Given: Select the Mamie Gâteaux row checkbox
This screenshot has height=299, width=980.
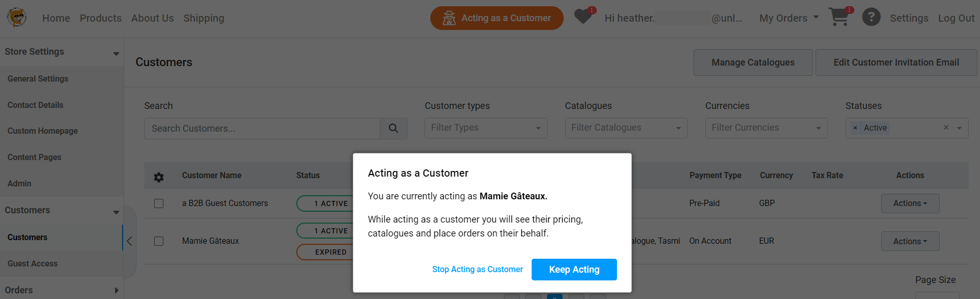Looking at the screenshot, I should 158,241.
